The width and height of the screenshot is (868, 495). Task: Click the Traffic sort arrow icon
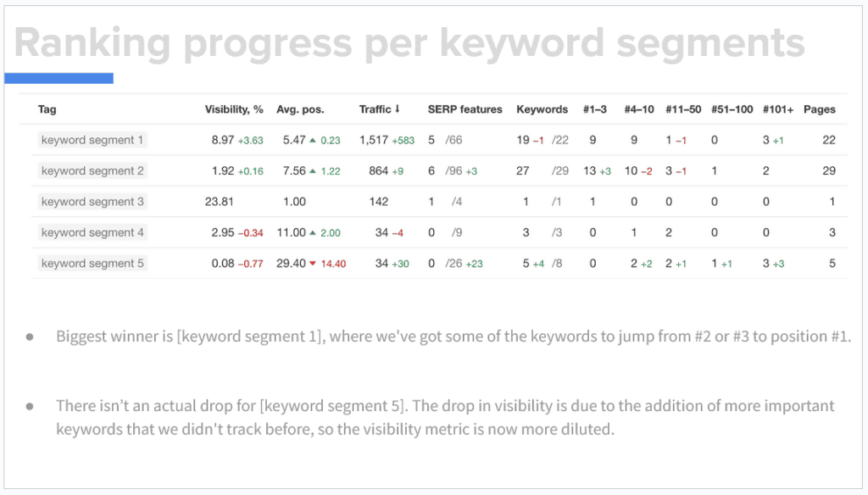pyautogui.click(x=397, y=109)
